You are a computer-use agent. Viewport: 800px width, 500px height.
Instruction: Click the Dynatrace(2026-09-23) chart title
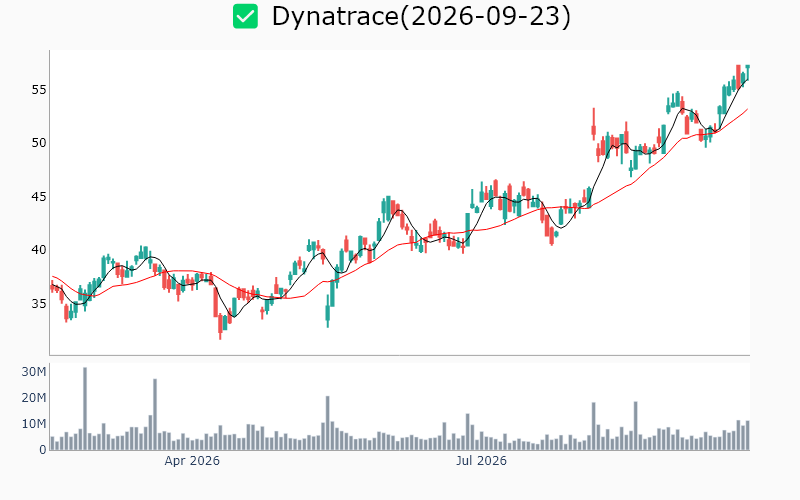421,16
